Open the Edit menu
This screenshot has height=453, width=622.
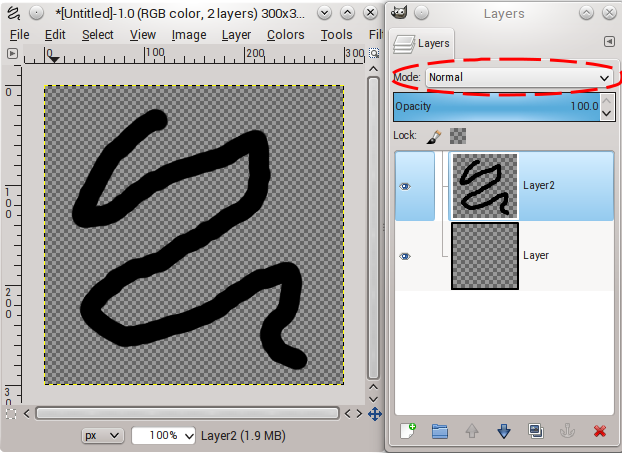[x=55, y=35]
